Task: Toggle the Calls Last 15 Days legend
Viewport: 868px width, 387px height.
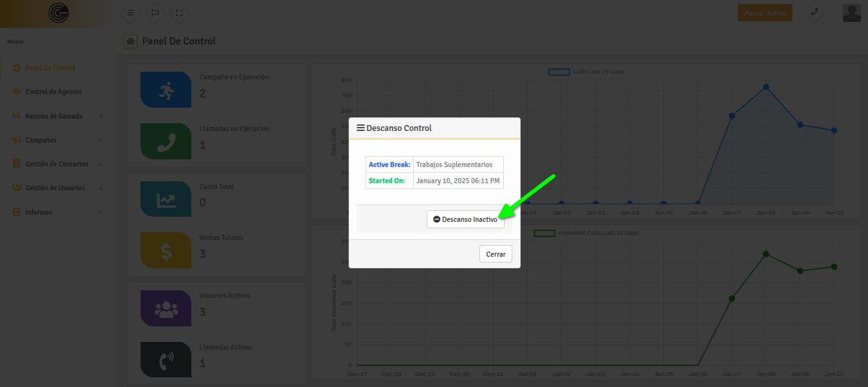Action: [586, 72]
